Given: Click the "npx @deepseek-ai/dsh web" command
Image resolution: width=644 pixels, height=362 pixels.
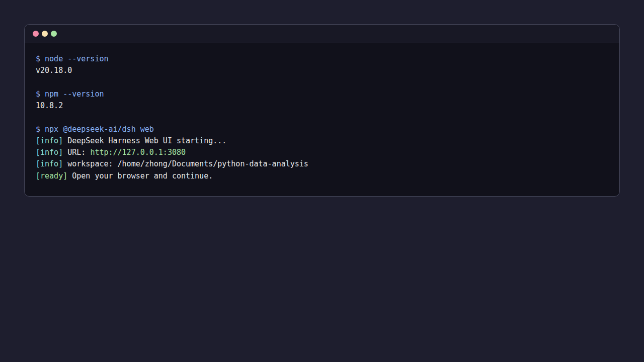Looking at the screenshot, I should pyautogui.click(x=99, y=129).
